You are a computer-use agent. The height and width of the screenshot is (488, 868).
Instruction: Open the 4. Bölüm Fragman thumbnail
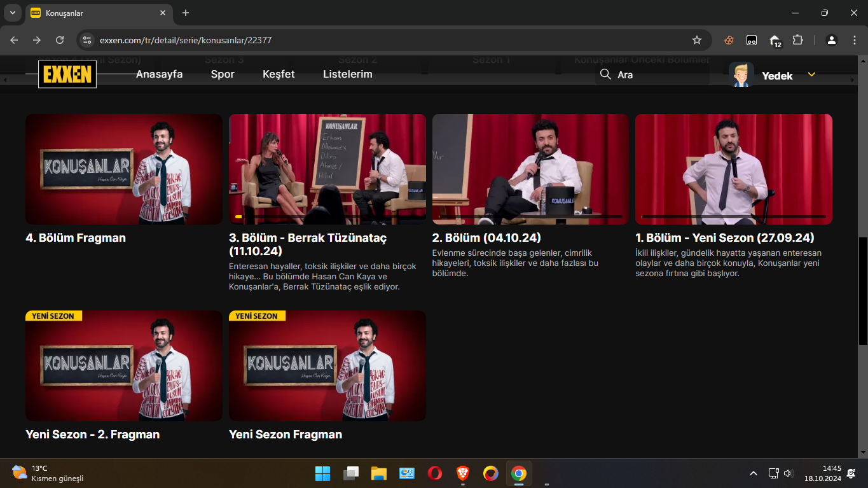click(x=124, y=169)
